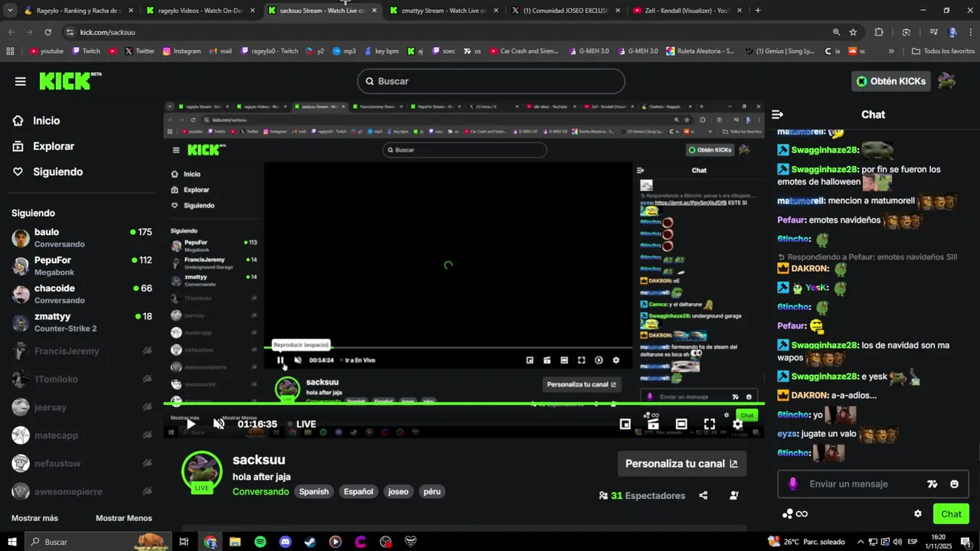Screen dimensions: 980x551
Task: Select the péru tag
Action: (x=432, y=491)
